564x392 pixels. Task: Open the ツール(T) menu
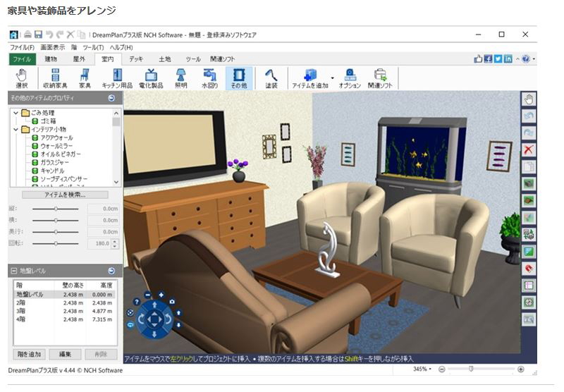(x=93, y=47)
